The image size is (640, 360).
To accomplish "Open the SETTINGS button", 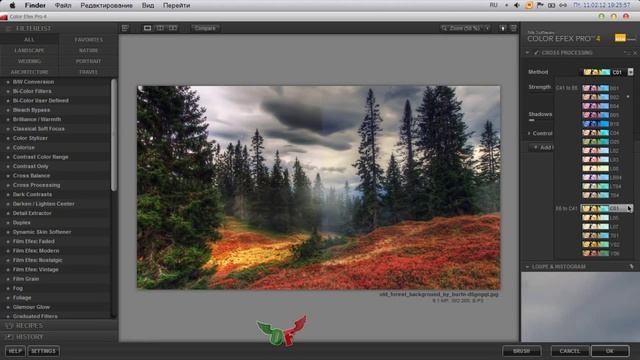I will click(43, 351).
